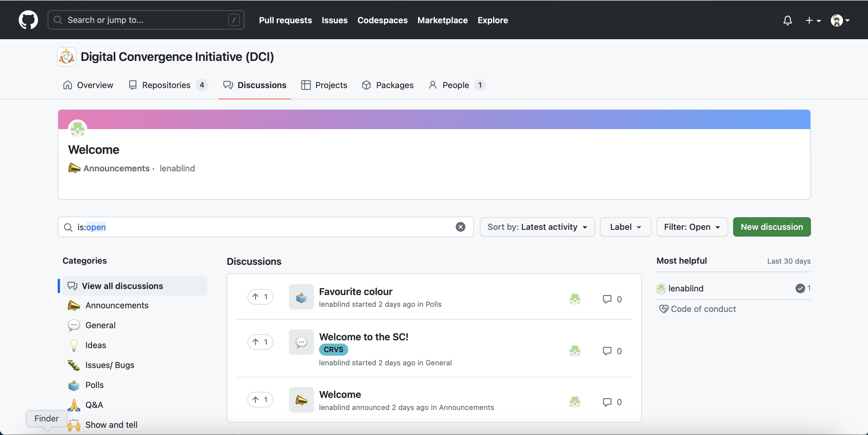Click the comment icon on the Welcome discussion
The image size is (868, 435).
coord(607,402)
